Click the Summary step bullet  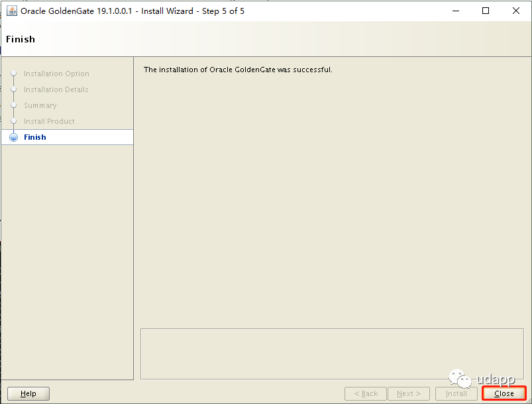[x=13, y=105]
